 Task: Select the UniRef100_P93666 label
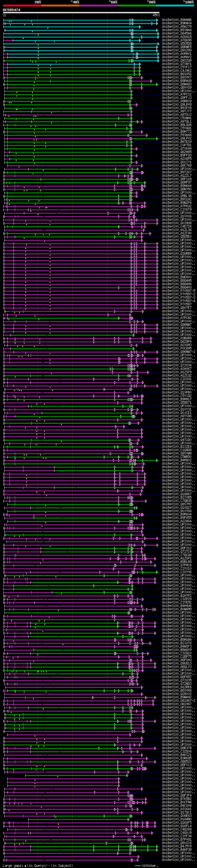tap(177, 135)
